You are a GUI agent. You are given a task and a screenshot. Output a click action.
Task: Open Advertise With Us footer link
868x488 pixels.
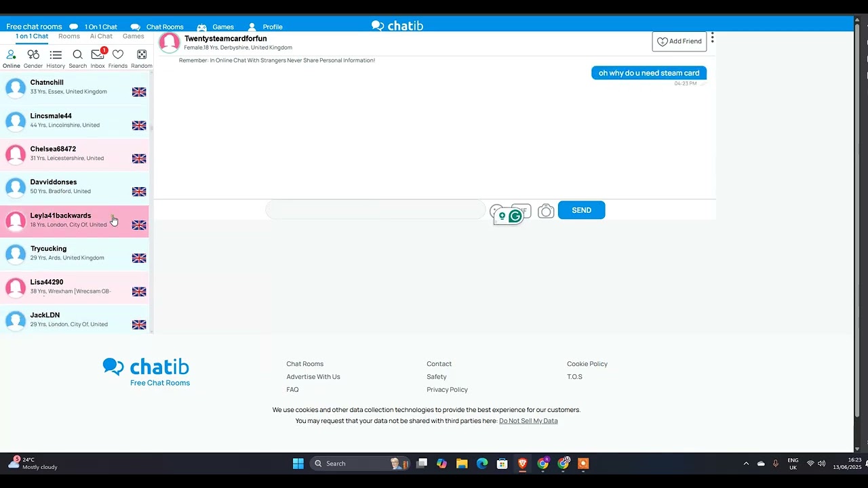(313, 377)
